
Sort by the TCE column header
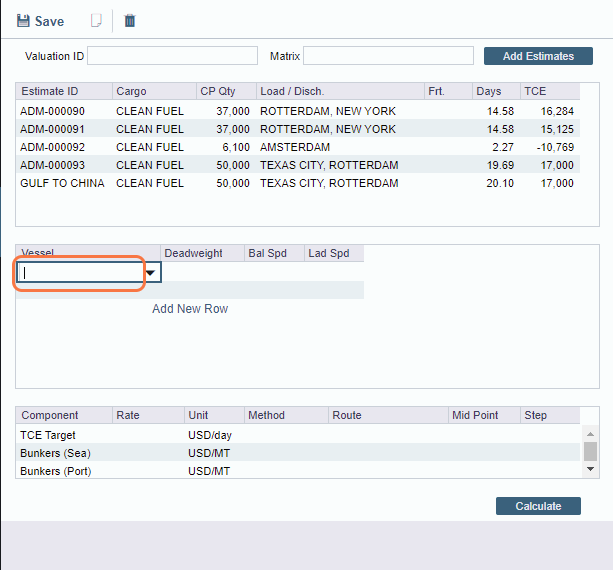[x=549, y=91]
